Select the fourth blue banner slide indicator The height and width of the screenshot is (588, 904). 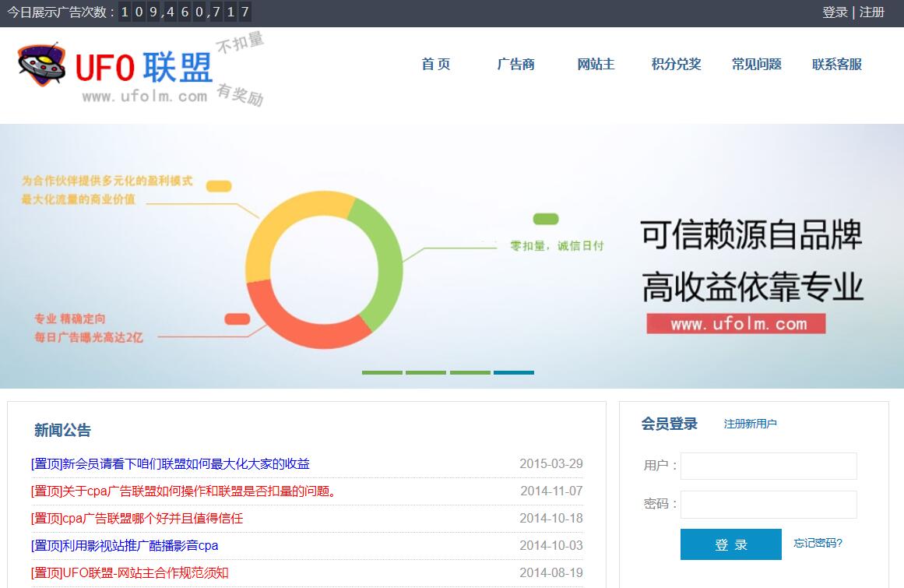[514, 372]
